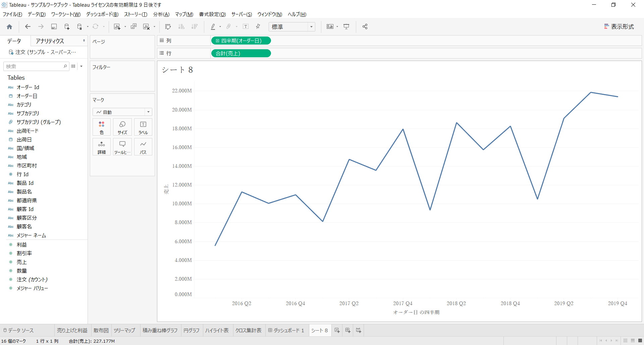
Task: Click the シート 8 sheet title
Action: pos(177,70)
